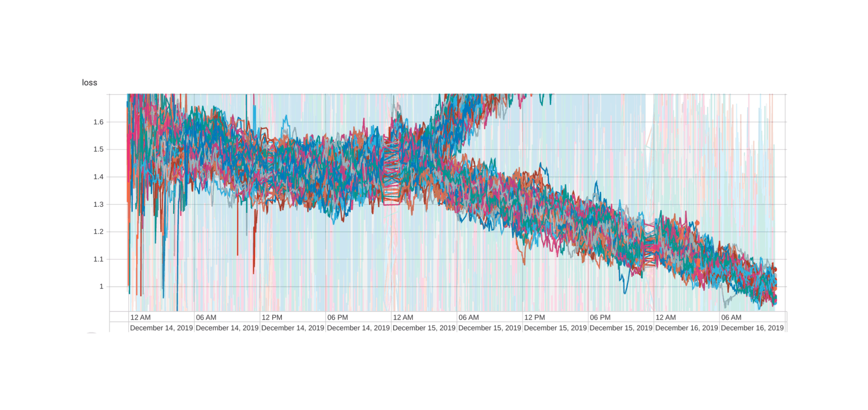This screenshot has height=410, width=868.
Task: Click December 15, 2019 date under 12 AM
Action: coord(424,328)
